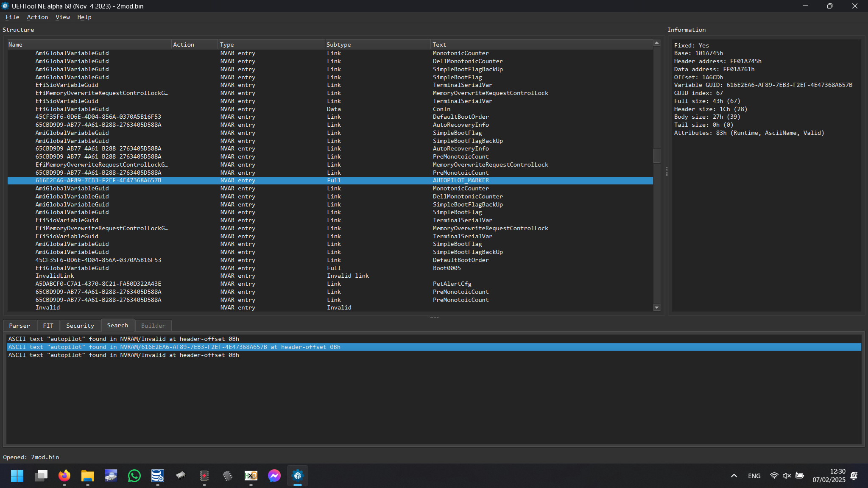Viewport: 868px width, 488px height.
Task: Open the do-not-disturb notification bell
Action: point(854,476)
